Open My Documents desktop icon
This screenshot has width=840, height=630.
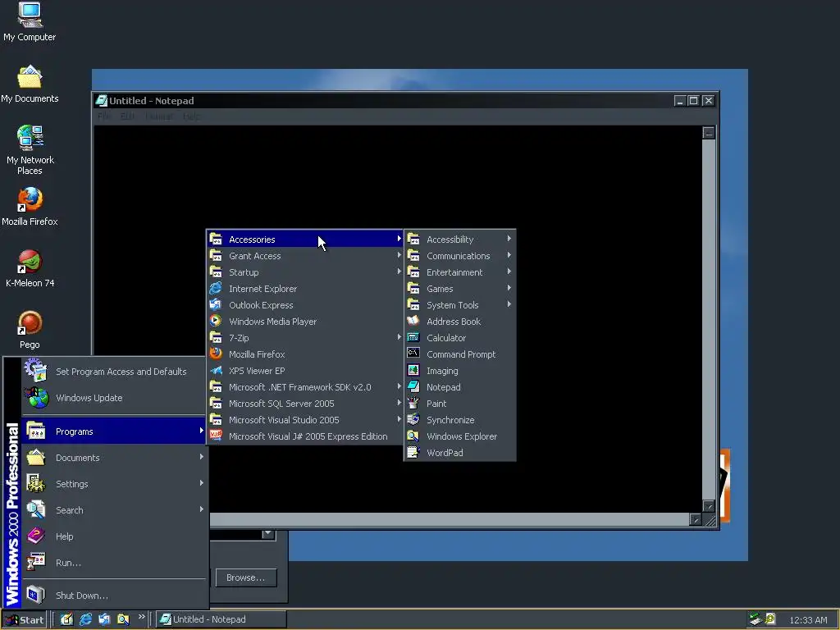30,84
